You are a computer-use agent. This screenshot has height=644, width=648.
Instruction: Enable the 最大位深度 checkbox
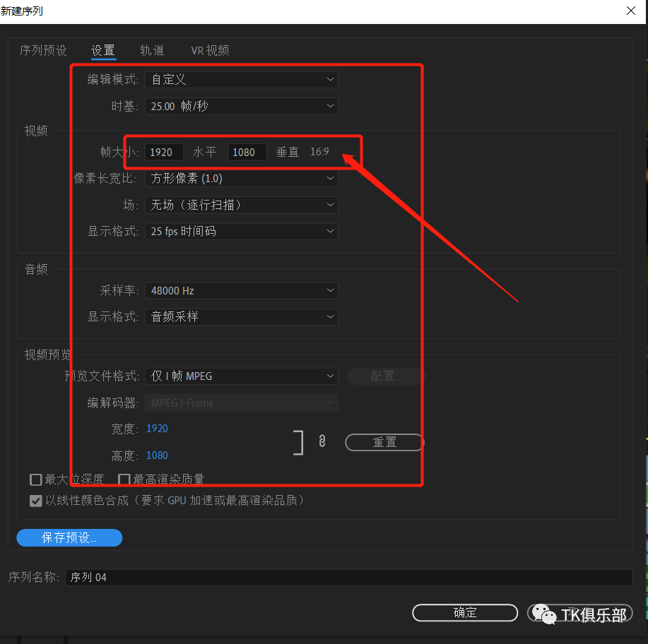click(x=36, y=479)
